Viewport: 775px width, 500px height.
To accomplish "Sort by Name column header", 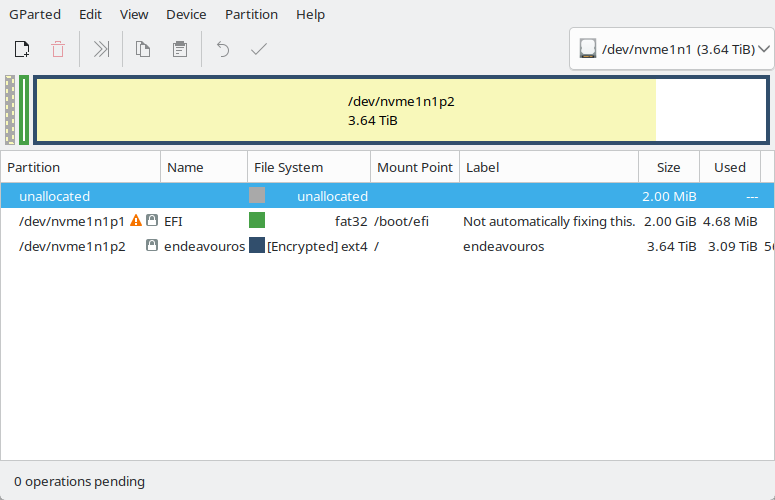I will click(204, 167).
